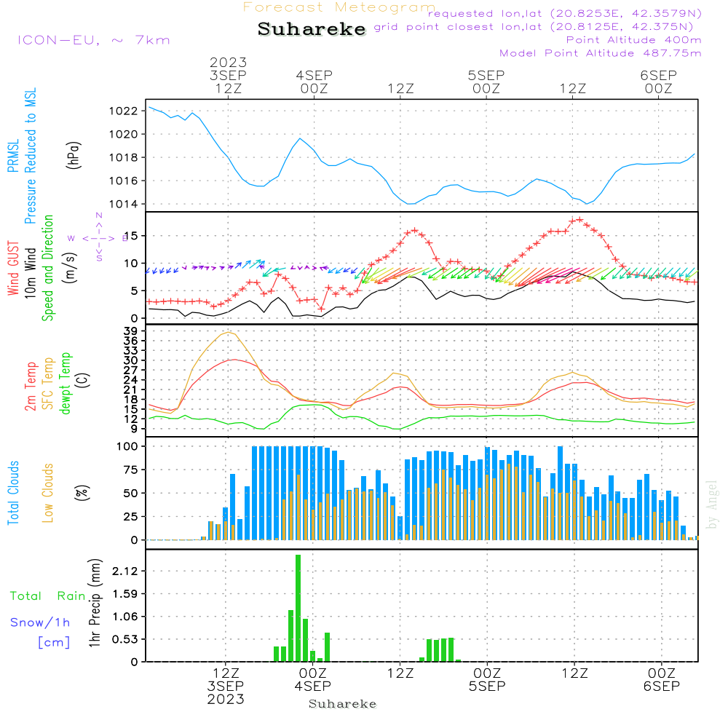The width and height of the screenshot is (728, 728).
Task: Click the Wind GUST legend label
Action: pos(12,269)
